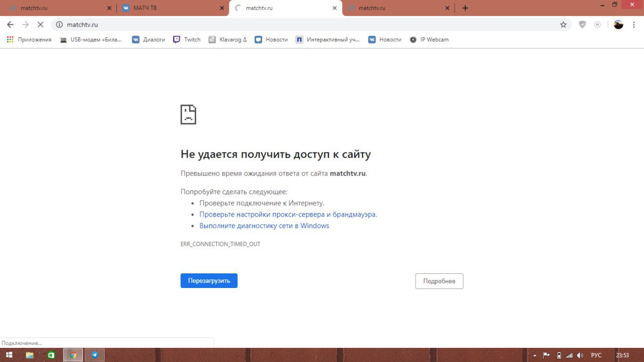Click bold matchtv.ru in the error message

coord(348,173)
